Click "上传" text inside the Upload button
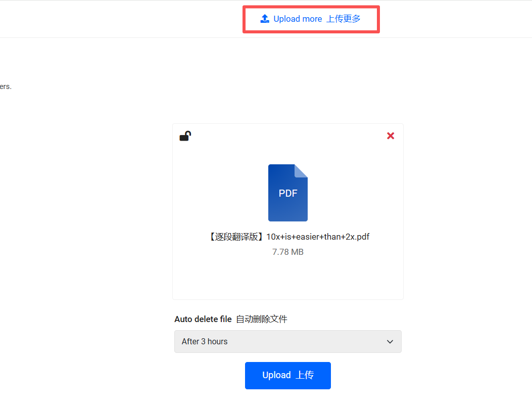Viewport: 532px width, 408px height. (305, 375)
